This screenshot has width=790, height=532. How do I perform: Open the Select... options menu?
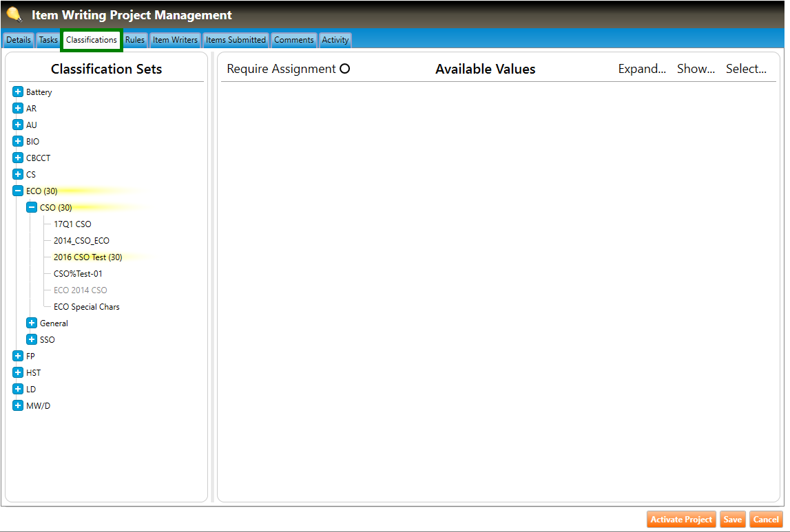[x=746, y=69]
